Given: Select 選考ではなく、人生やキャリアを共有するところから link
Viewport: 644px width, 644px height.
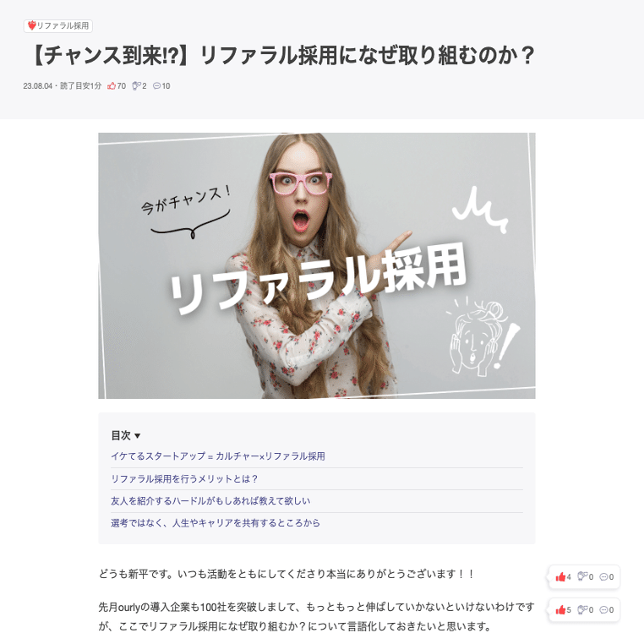Looking at the screenshot, I should pos(216,523).
